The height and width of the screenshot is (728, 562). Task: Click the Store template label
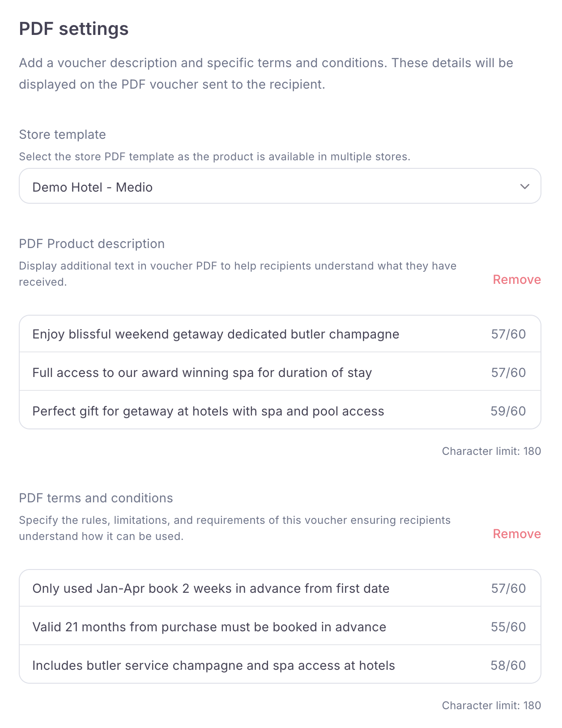click(63, 134)
